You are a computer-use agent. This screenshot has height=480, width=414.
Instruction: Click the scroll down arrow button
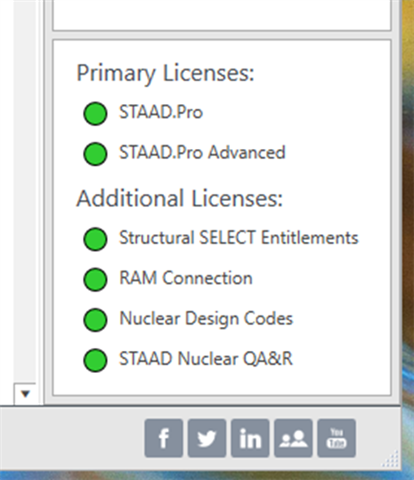(x=25, y=394)
